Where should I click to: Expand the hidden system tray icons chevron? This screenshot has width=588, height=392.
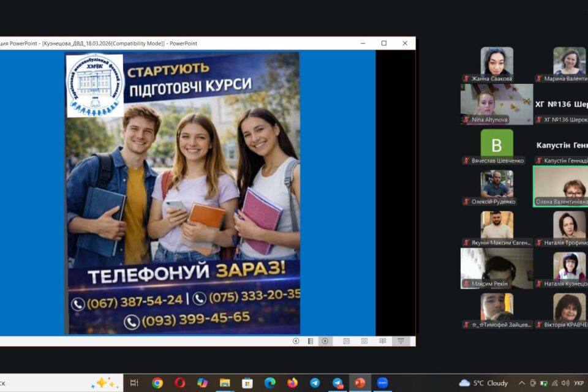tap(522, 383)
